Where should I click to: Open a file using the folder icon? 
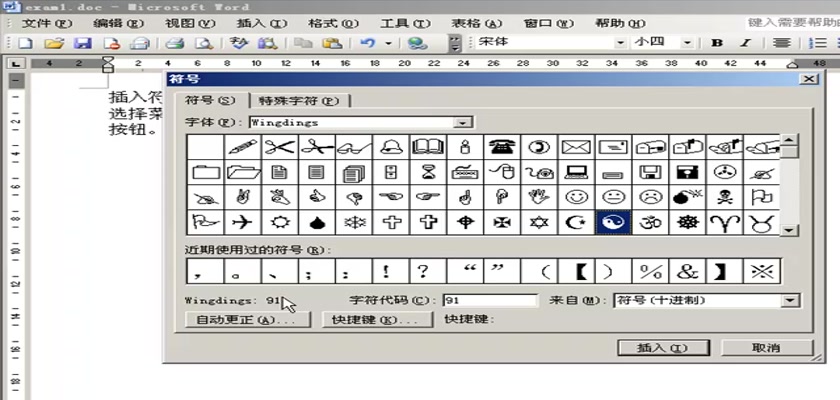coord(54,43)
